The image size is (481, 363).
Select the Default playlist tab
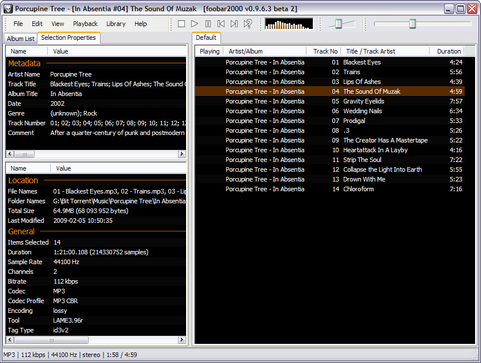tap(206, 38)
